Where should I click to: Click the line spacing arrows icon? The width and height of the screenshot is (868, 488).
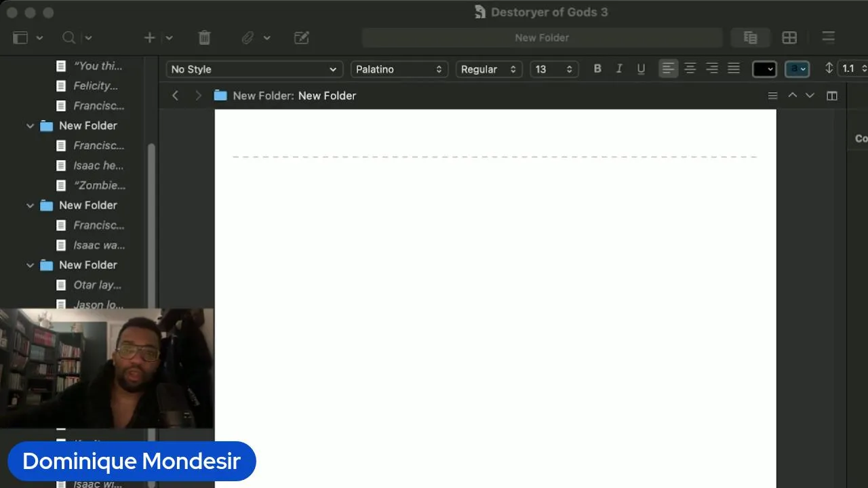(x=829, y=68)
